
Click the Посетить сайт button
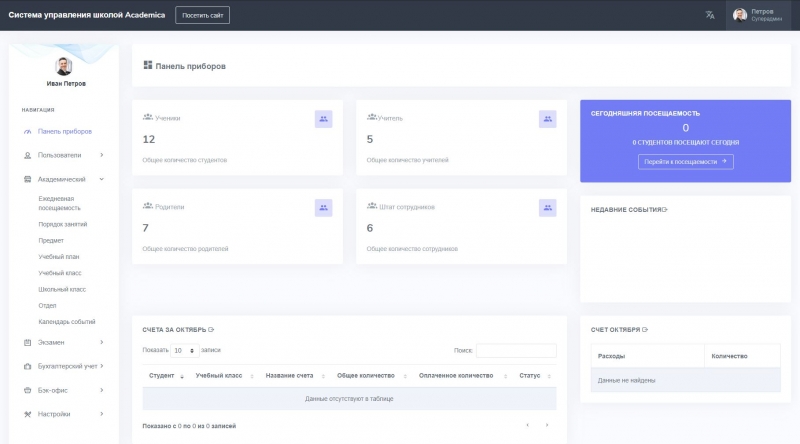203,15
